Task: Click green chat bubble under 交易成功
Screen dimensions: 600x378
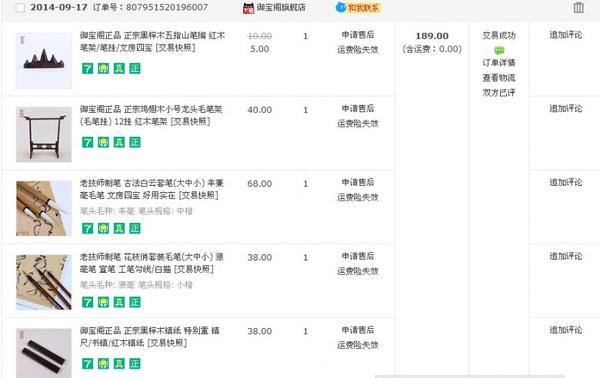Action: pos(499,50)
